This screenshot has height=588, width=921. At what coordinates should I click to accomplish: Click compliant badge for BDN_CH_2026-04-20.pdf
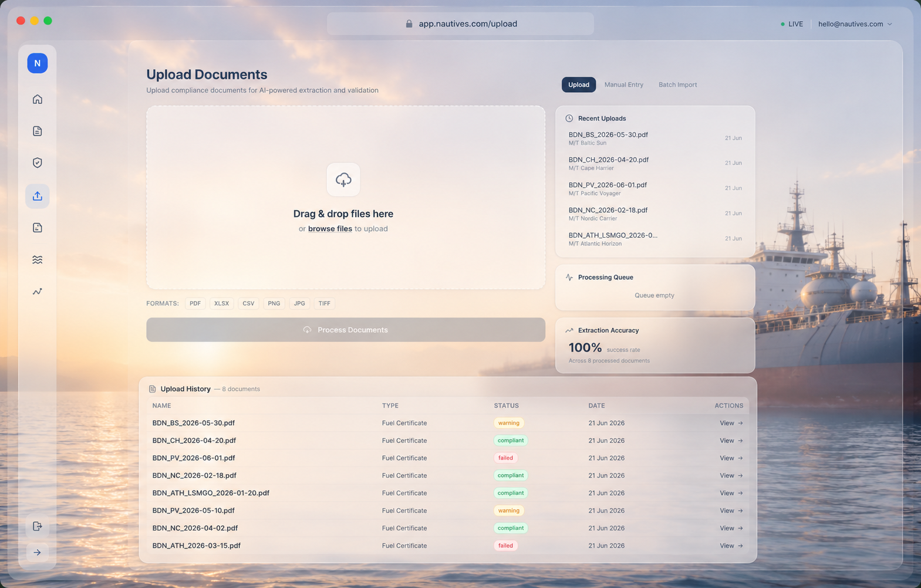point(511,441)
